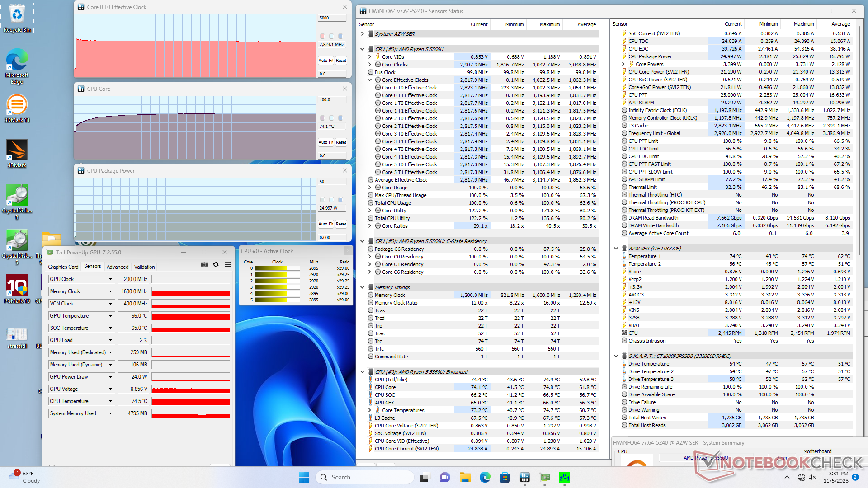Open the System Memory Used dropdown
Screen dimensions: 868x488
(x=110, y=413)
